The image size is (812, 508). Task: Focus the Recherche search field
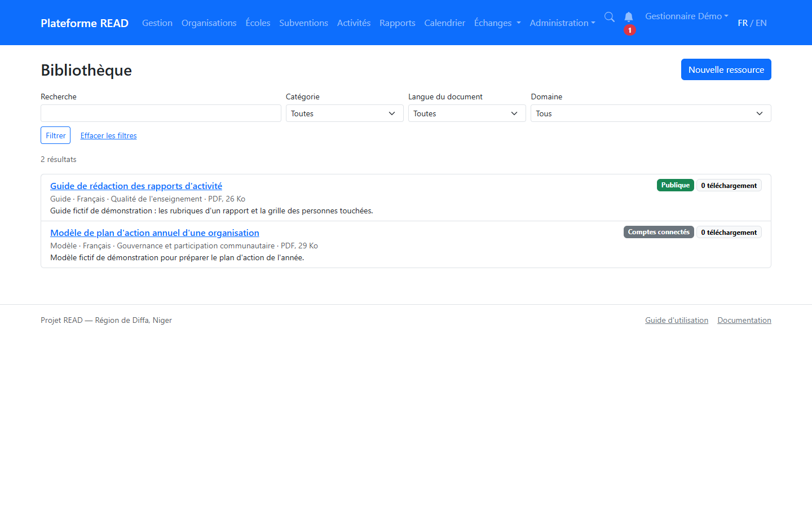[161, 113]
